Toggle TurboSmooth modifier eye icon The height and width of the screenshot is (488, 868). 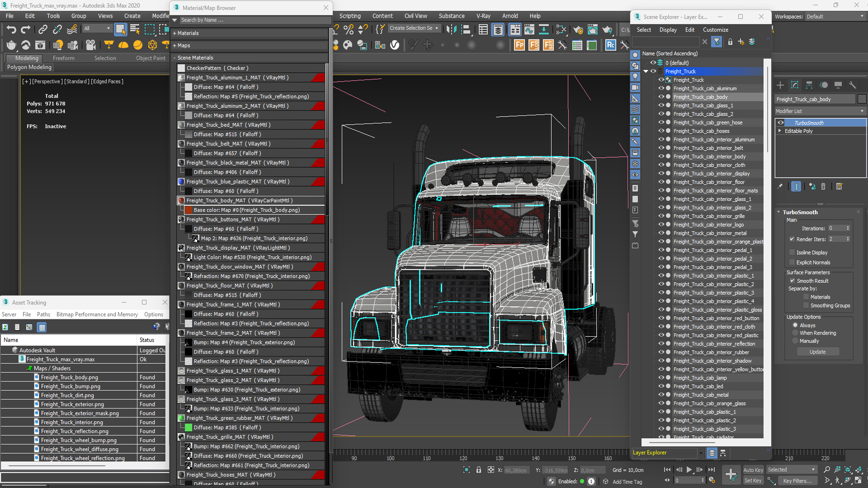[781, 123]
